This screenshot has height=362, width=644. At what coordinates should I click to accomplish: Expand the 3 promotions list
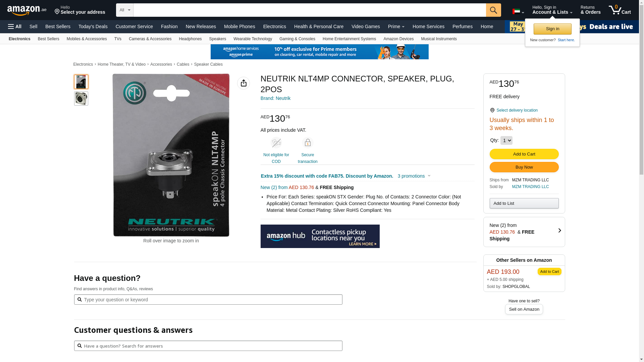pos(414,176)
